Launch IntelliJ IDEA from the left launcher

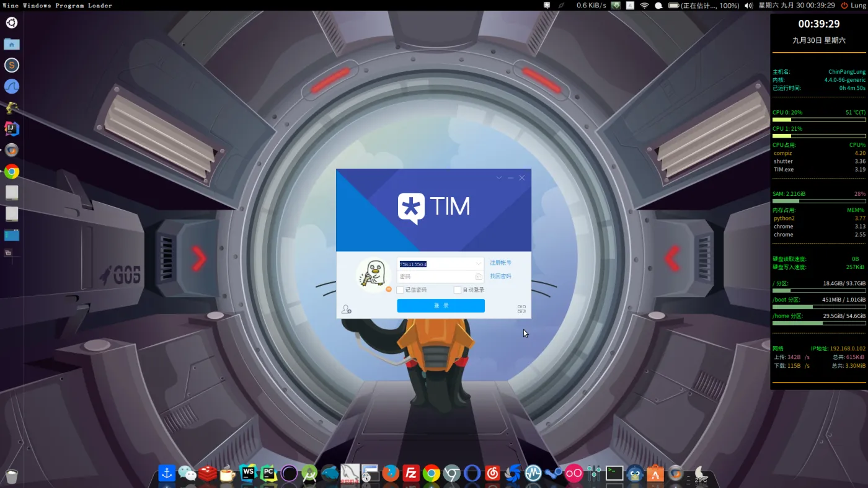click(x=12, y=129)
